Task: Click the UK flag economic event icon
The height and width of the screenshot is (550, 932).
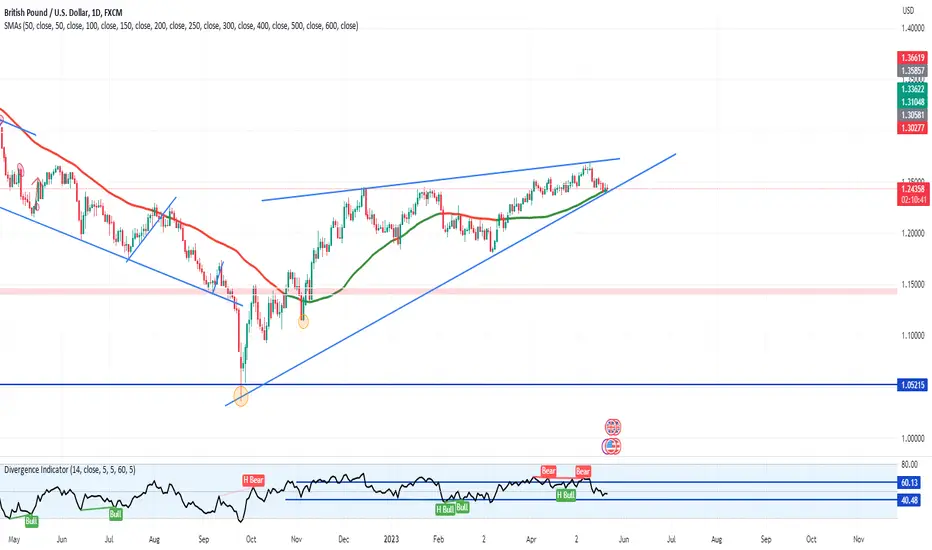Action: pos(613,427)
